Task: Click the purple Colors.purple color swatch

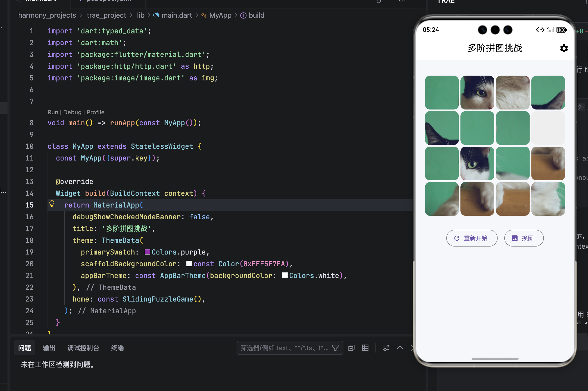Action: 147,252
